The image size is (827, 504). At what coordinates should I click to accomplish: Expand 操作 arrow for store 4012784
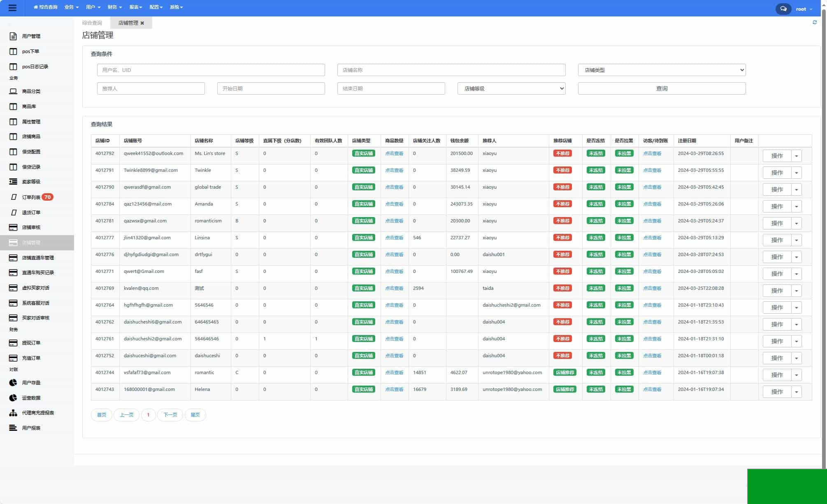[796, 206]
